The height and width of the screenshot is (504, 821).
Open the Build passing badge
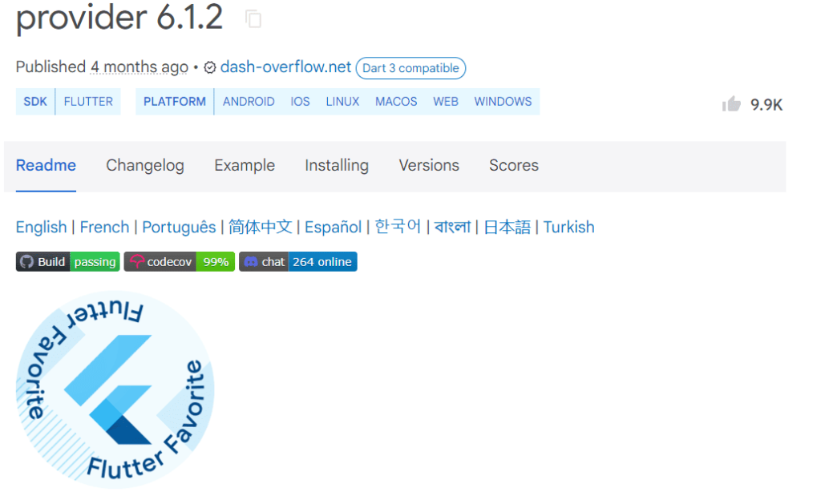(67, 262)
